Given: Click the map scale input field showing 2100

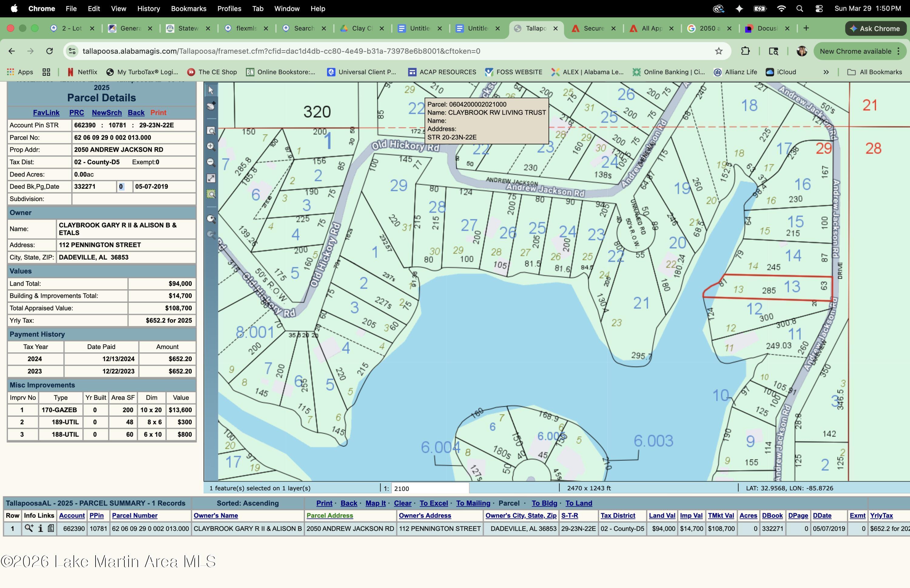Looking at the screenshot, I should [x=430, y=488].
